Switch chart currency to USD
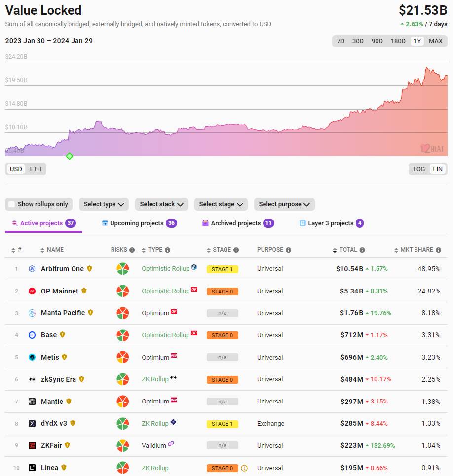 16,169
